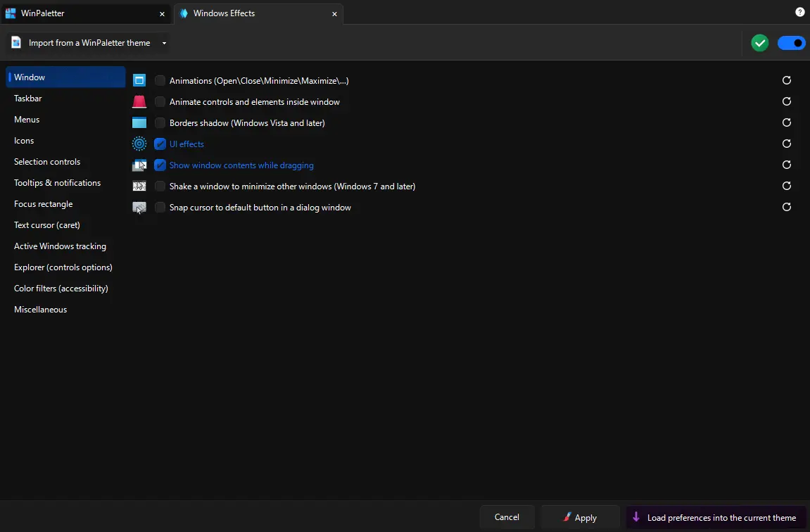This screenshot has width=810, height=532.
Task: Click 'Borders shadow (Windows Vista and later)' text
Action: click(247, 123)
